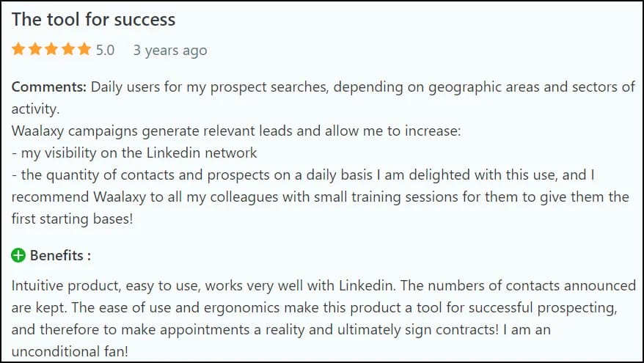Click the third orange rating star

51,49
